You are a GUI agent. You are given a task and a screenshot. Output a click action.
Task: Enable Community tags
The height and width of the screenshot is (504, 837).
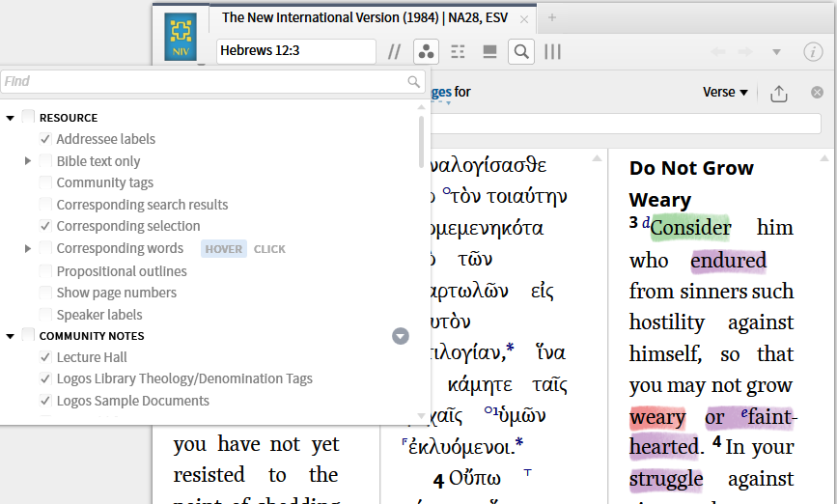point(45,182)
